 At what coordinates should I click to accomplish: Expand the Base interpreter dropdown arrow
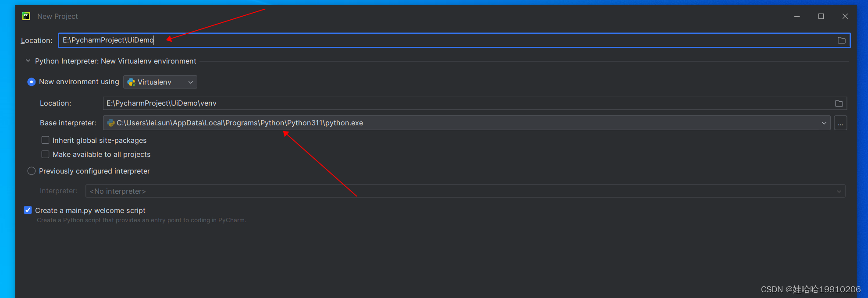coord(824,123)
